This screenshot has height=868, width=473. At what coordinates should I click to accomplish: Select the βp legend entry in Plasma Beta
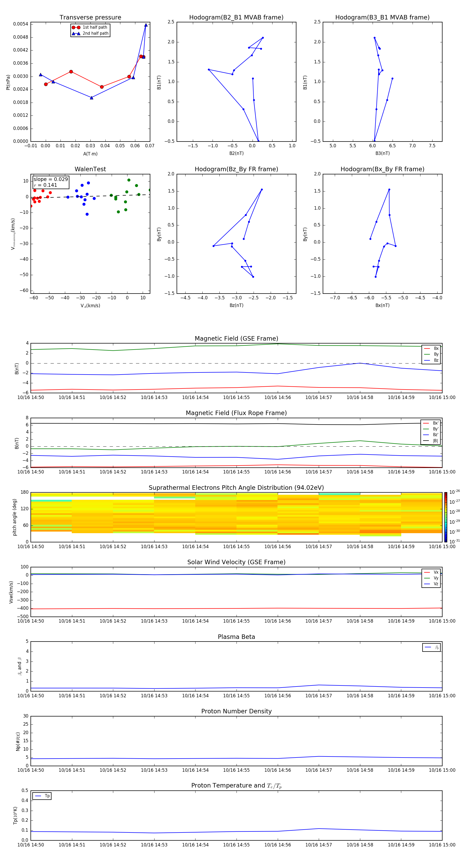point(431,647)
